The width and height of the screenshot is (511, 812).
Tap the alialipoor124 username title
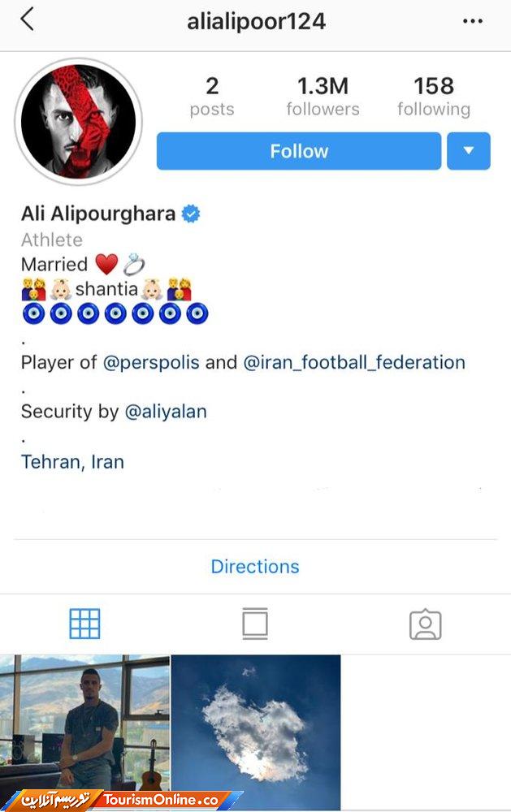pos(256,22)
